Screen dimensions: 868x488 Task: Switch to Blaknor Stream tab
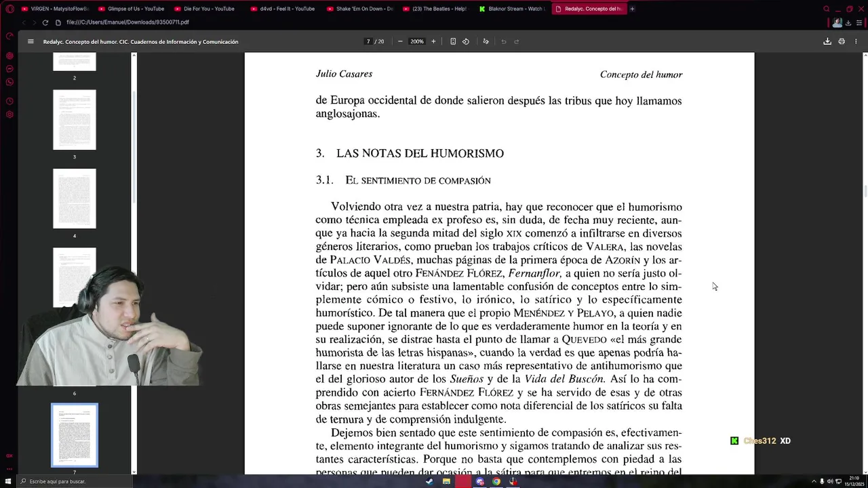tap(512, 9)
